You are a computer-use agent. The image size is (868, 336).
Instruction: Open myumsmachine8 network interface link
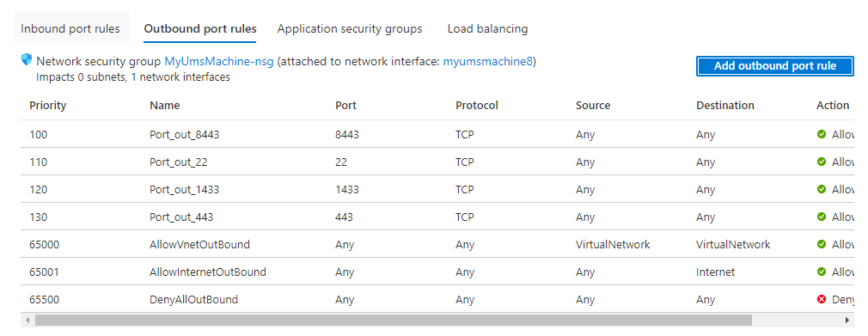487,62
